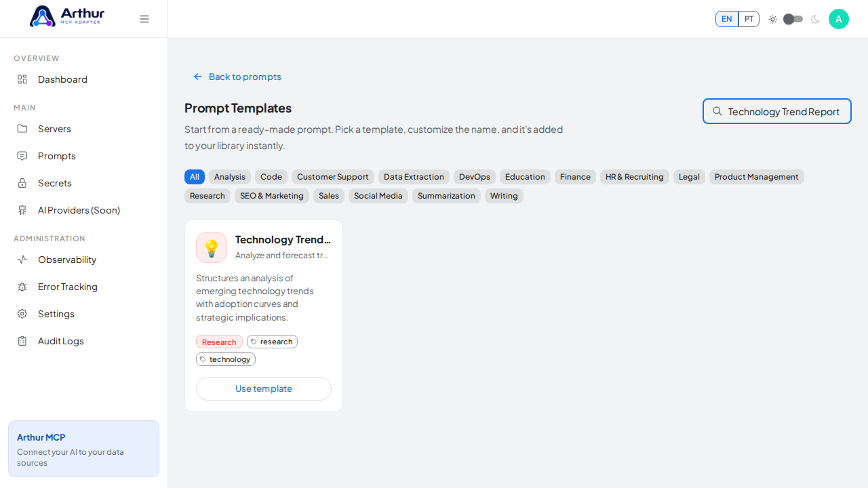The width and height of the screenshot is (868, 488).
Task: Click the Arthur MCP Adapter logo
Action: click(x=67, y=16)
